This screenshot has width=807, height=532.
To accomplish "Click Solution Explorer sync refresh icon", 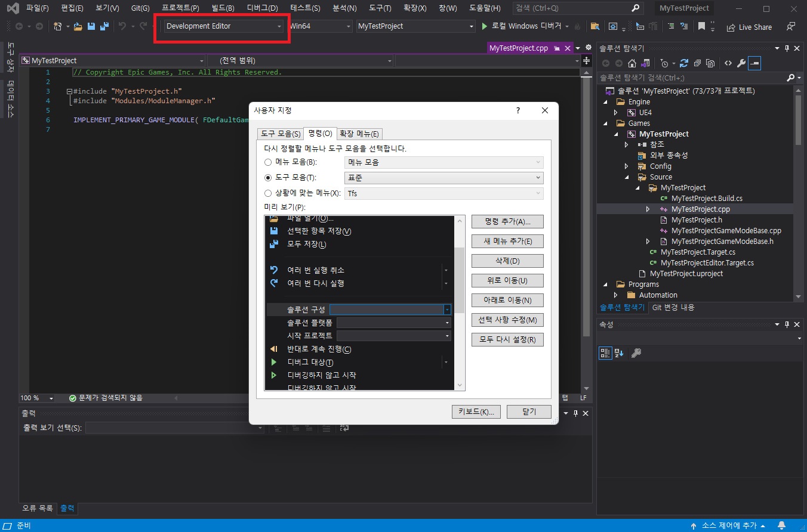I will tap(684, 63).
